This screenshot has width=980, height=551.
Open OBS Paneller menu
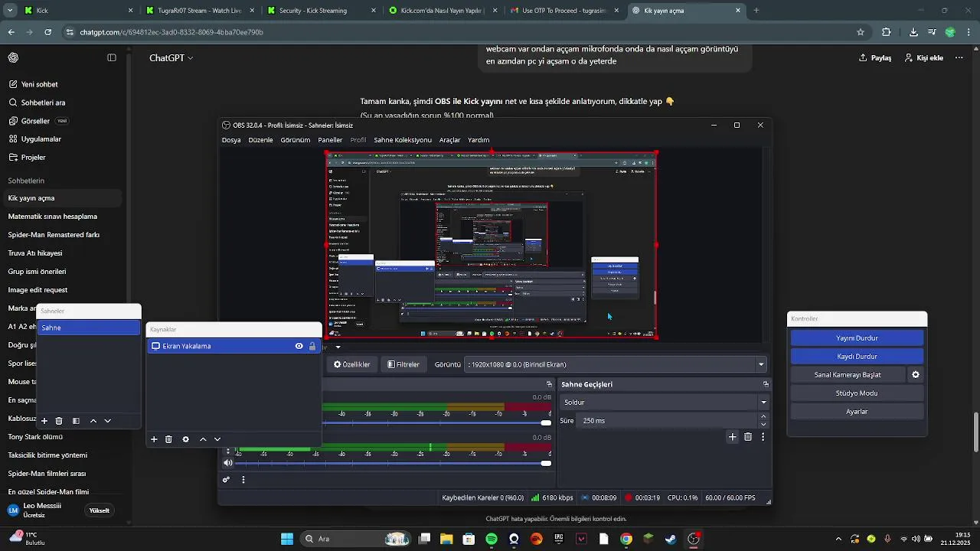330,140
